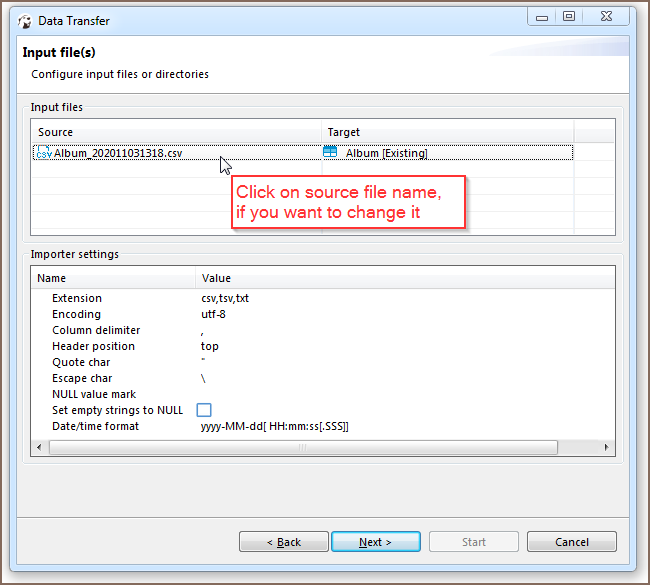Click the right scroll arrow in Importer settings

pos(606,447)
